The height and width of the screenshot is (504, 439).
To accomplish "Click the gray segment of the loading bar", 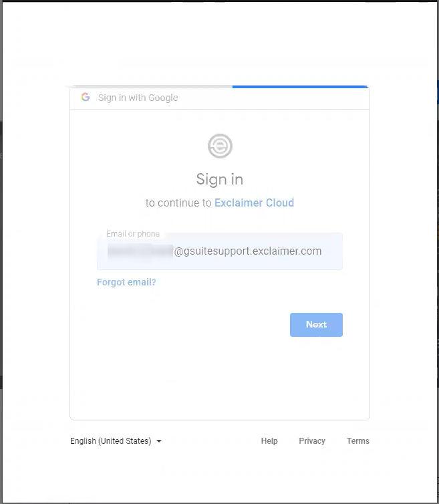I will point(150,86).
